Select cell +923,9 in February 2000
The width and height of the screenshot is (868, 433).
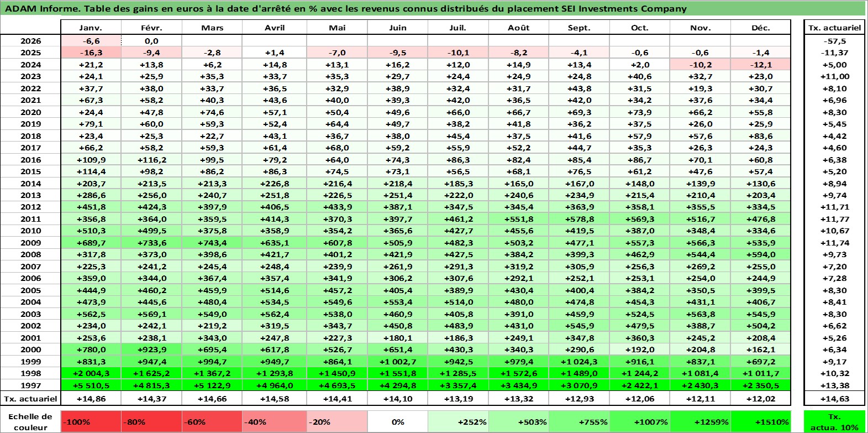[x=151, y=349]
